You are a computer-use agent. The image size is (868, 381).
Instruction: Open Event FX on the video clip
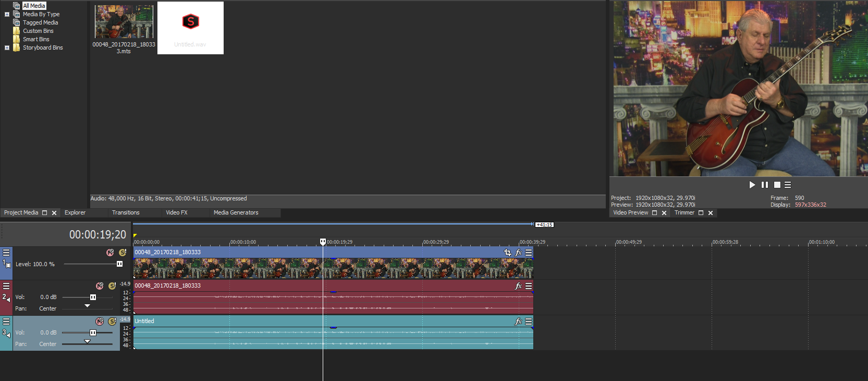(x=518, y=253)
